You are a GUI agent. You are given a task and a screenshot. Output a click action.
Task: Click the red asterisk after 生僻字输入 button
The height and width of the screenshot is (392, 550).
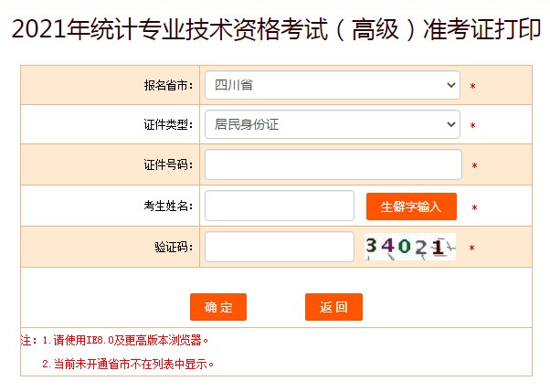tap(474, 208)
